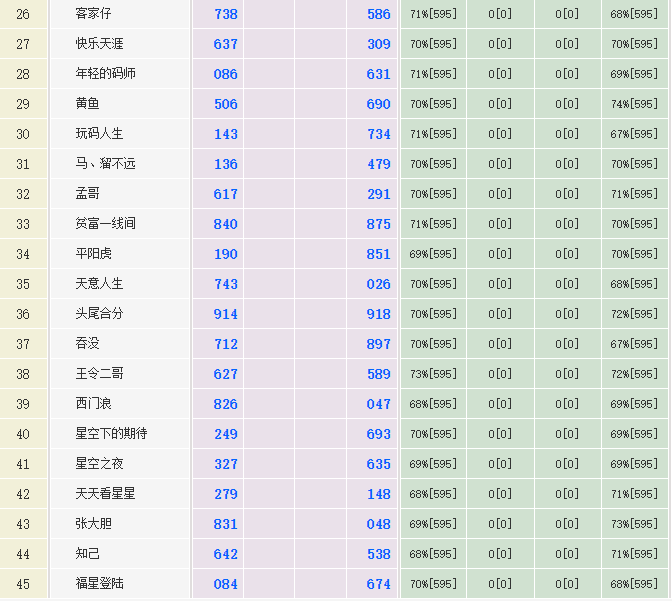Open the blue number 327
This screenshot has height=601, width=672.
click(226, 464)
